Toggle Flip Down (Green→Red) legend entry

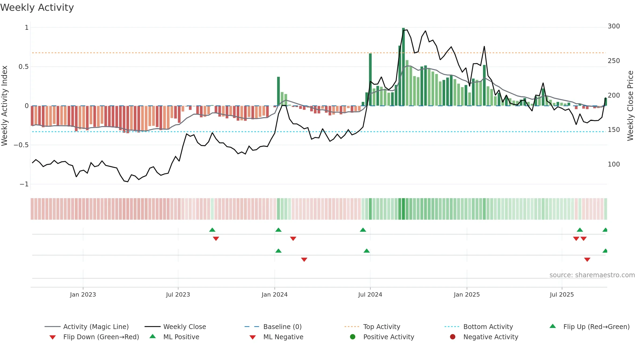point(94,337)
